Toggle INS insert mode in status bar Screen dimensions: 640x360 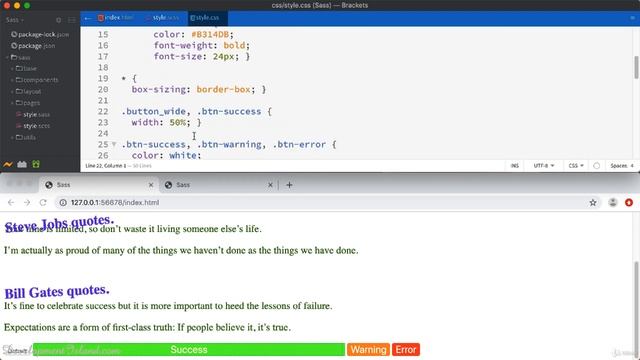[515, 166]
